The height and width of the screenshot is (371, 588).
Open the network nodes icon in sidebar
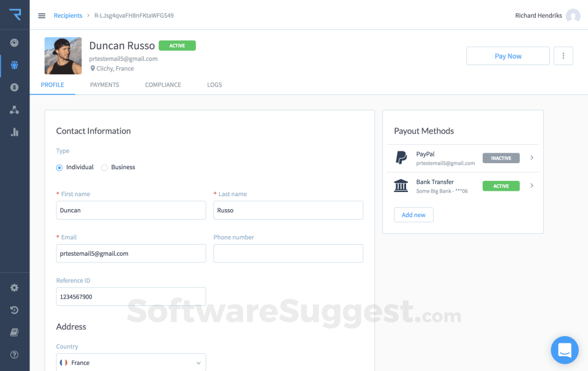(14, 110)
